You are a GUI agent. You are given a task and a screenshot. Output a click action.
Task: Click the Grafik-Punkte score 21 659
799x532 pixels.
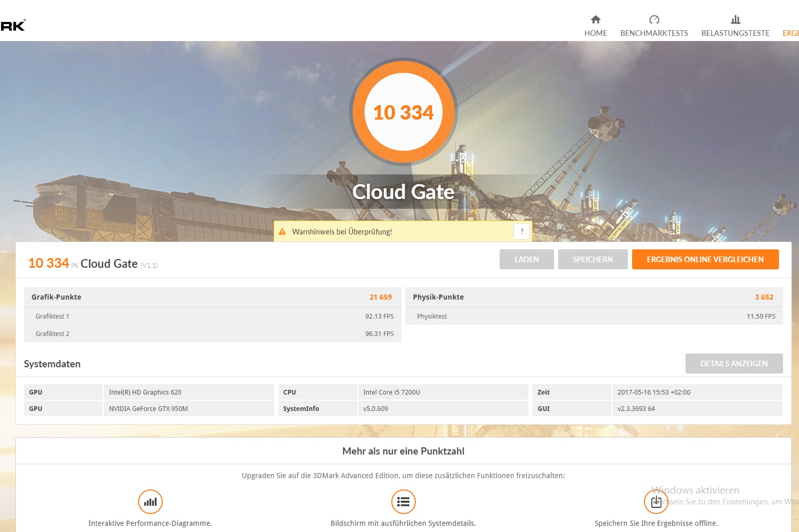coord(381,297)
